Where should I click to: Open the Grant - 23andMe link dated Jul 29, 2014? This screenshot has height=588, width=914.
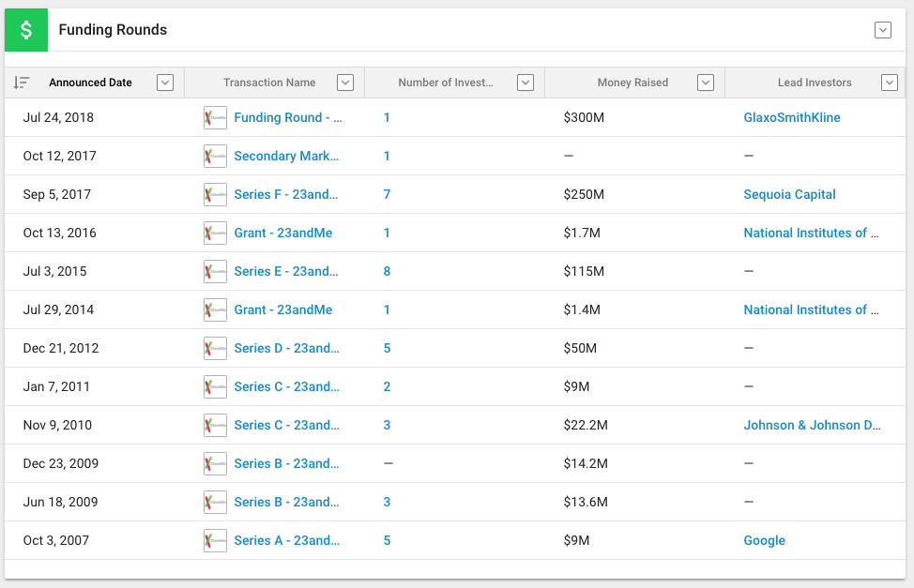[283, 310]
